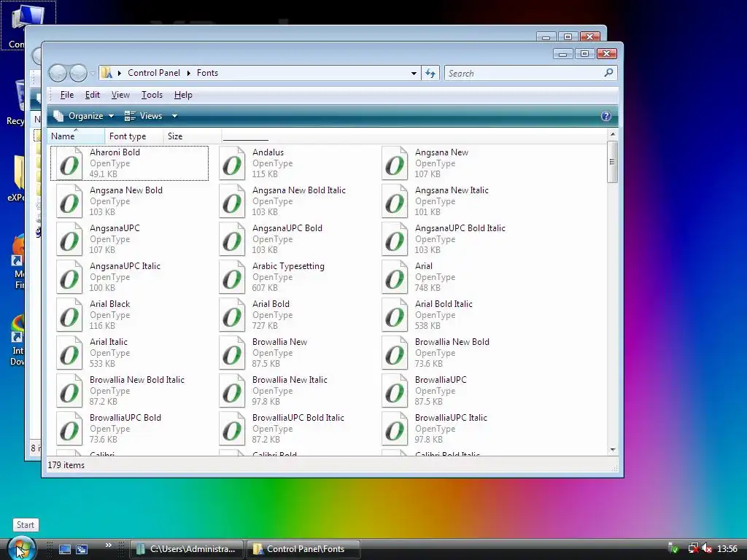Click the muted volume tray icon
The height and width of the screenshot is (560, 747).
point(707,549)
